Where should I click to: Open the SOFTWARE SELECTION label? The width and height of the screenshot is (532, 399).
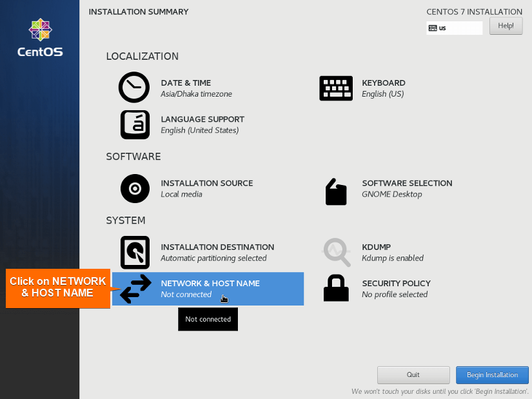coord(407,183)
